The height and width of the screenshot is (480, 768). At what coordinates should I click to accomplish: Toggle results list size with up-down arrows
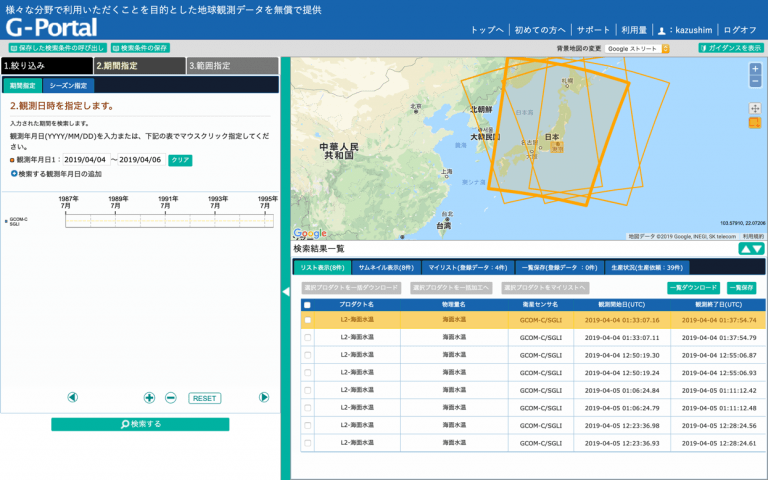click(751, 249)
